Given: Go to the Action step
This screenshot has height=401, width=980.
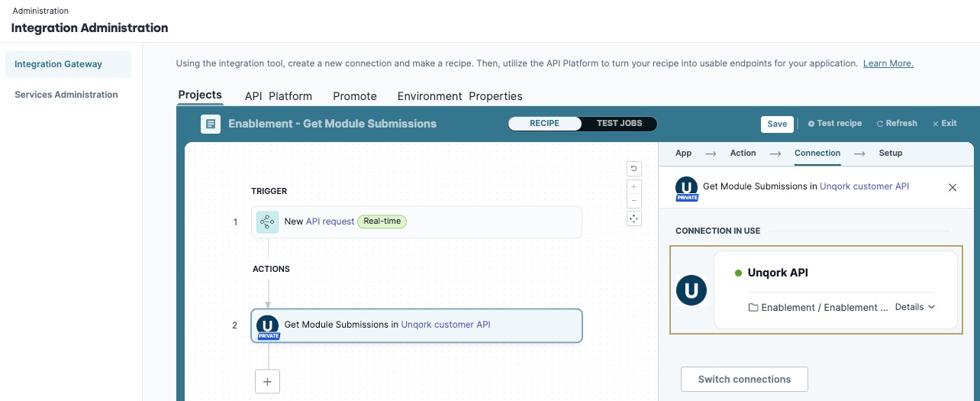Looking at the screenshot, I should coord(743,153).
